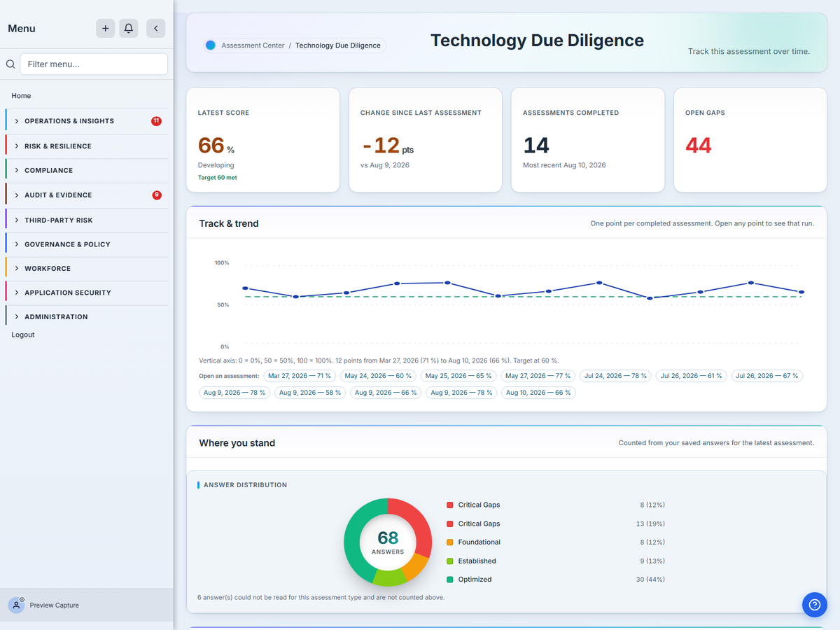Click the Optimized 30 (44%) value

coord(650,580)
